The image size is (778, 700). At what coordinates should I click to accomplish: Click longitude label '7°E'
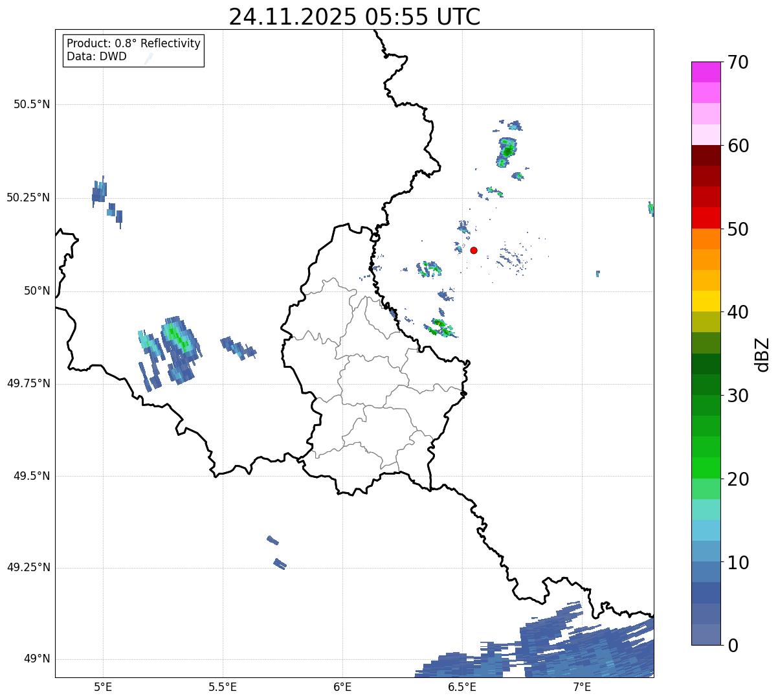582,686
